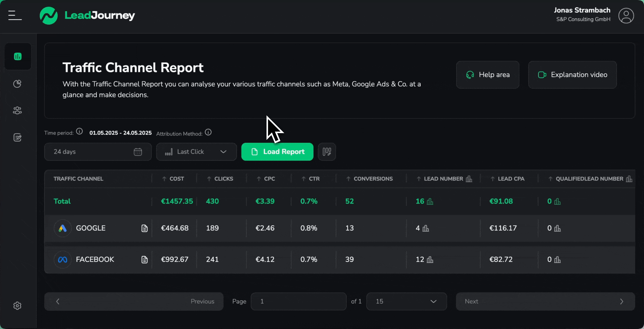Click the Jonas Strambach account name
This screenshot has height=329, width=644.
[582, 10]
